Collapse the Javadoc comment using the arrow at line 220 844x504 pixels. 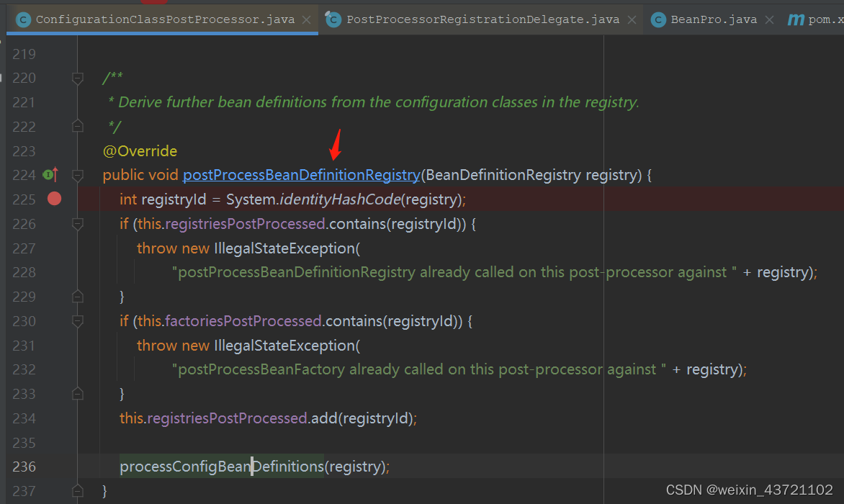point(77,77)
